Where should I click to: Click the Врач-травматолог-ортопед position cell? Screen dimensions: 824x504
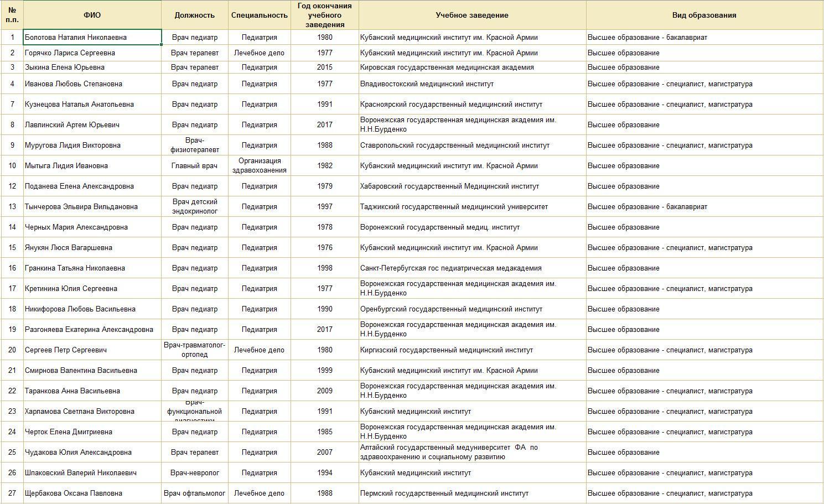click(195, 350)
